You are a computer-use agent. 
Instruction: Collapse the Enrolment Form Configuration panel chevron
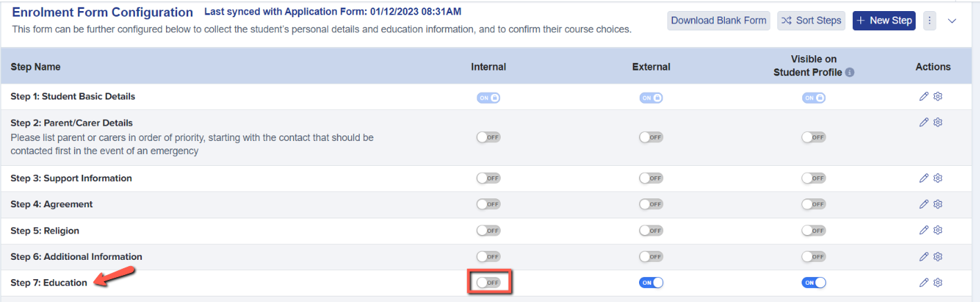[x=952, y=21]
